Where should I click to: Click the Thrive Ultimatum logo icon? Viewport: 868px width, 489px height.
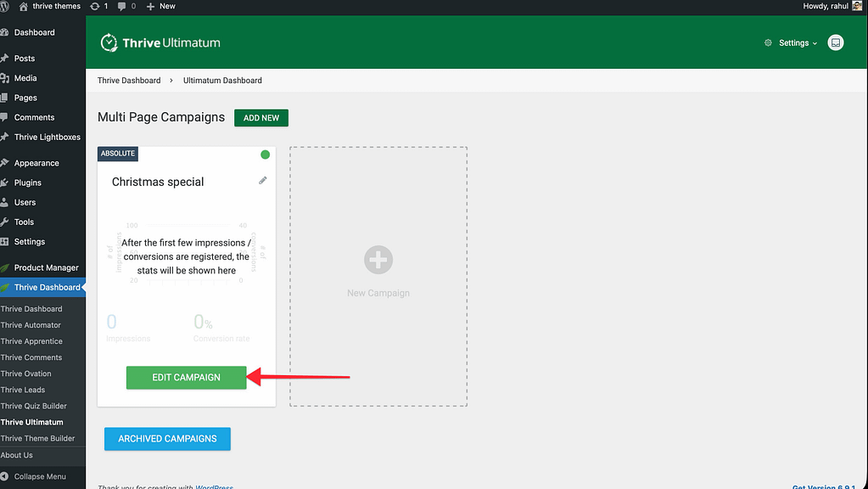(x=109, y=42)
